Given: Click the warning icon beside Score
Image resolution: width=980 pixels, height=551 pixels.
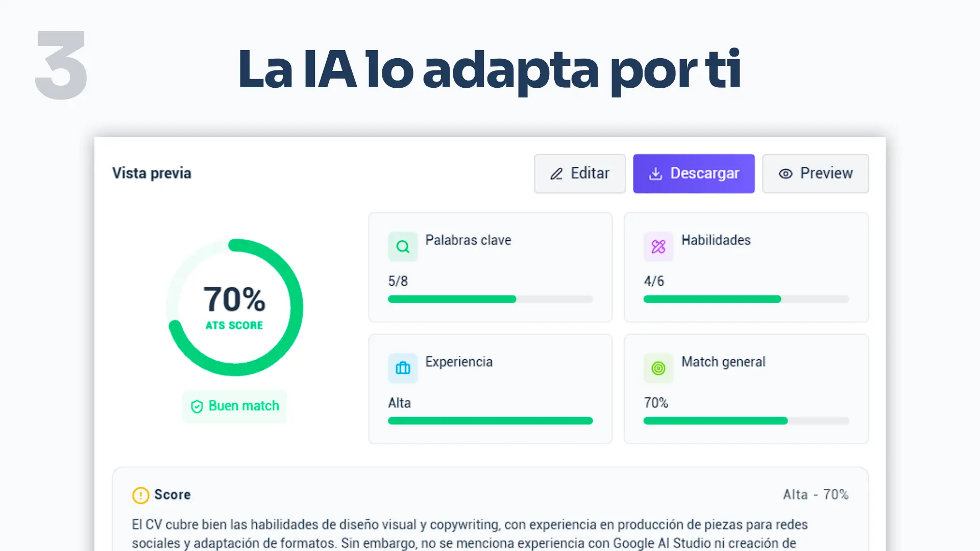Looking at the screenshot, I should [140, 495].
